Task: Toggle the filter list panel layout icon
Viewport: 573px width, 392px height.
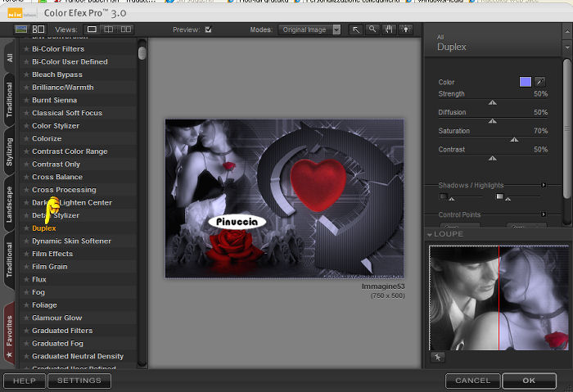Action: pos(38,29)
